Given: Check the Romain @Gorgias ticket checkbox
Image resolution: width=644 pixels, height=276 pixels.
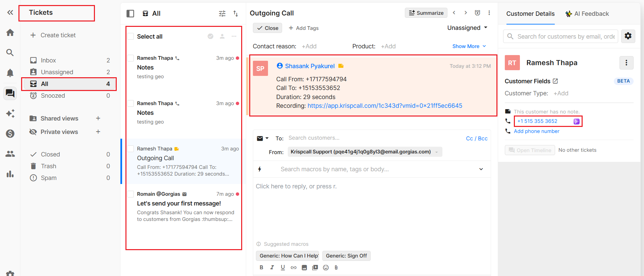Looking at the screenshot, I should [x=130, y=194].
